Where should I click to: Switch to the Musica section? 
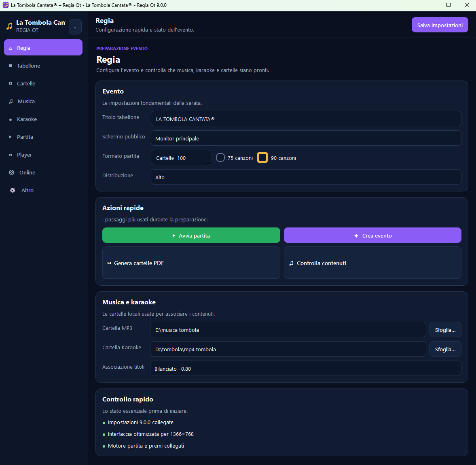(x=43, y=102)
